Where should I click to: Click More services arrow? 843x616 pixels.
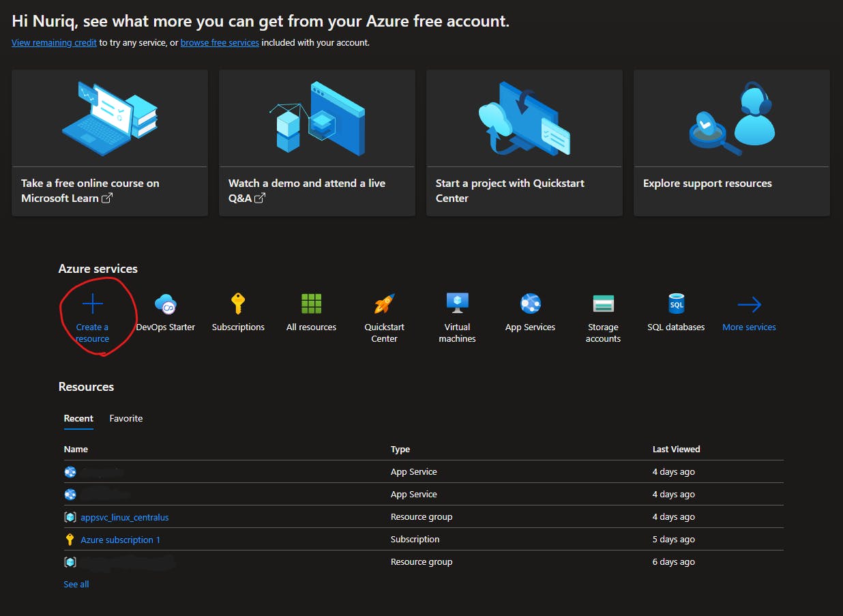pyautogui.click(x=749, y=304)
